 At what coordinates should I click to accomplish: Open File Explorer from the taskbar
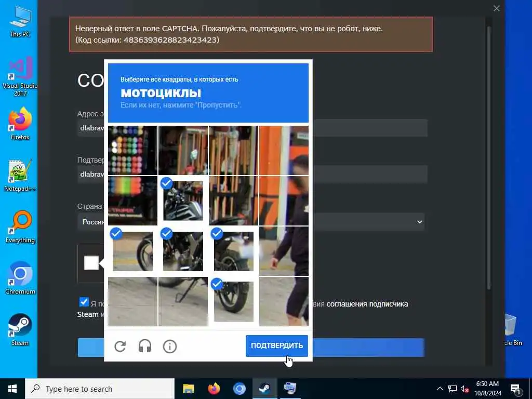point(188,389)
